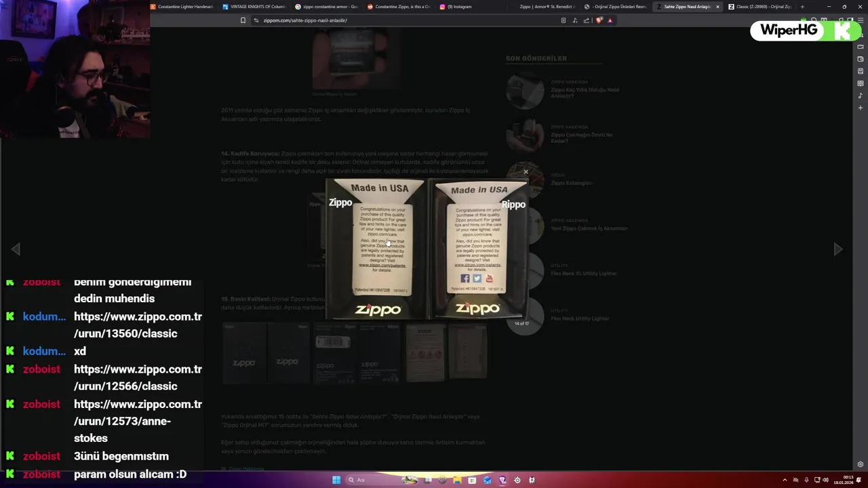Switch to Orijinal Zippo Ürünleri tab
Image resolution: width=868 pixels, height=488 pixels.
(x=616, y=7)
